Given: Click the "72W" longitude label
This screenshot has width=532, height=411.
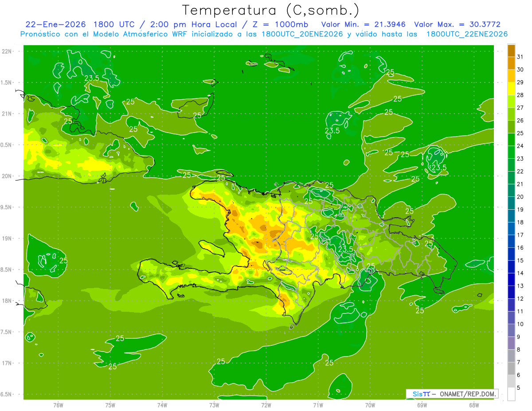Looking at the screenshot, I should (266, 405).
